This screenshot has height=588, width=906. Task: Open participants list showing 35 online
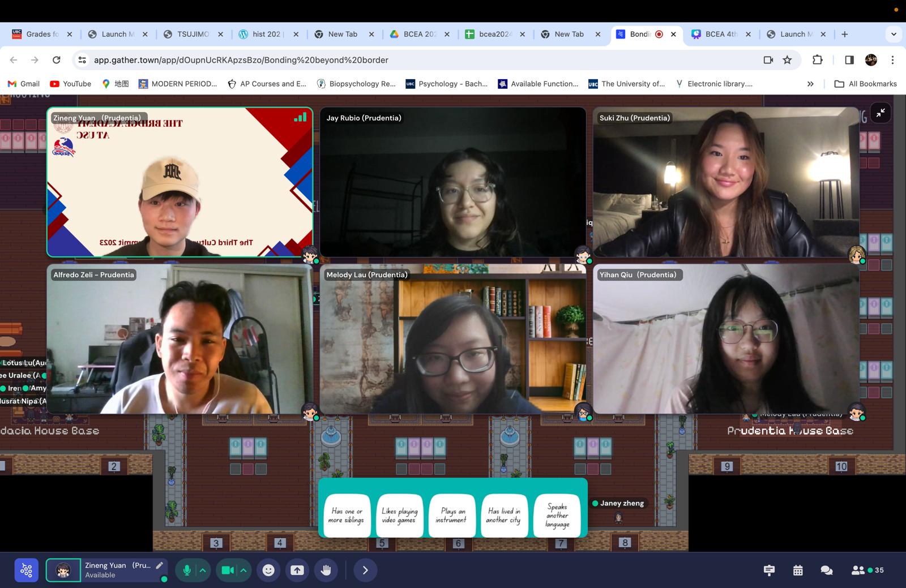tap(867, 570)
